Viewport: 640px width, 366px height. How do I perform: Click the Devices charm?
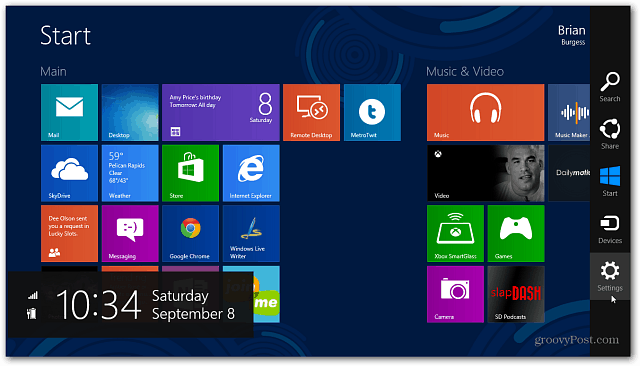[x=610, y=229]
